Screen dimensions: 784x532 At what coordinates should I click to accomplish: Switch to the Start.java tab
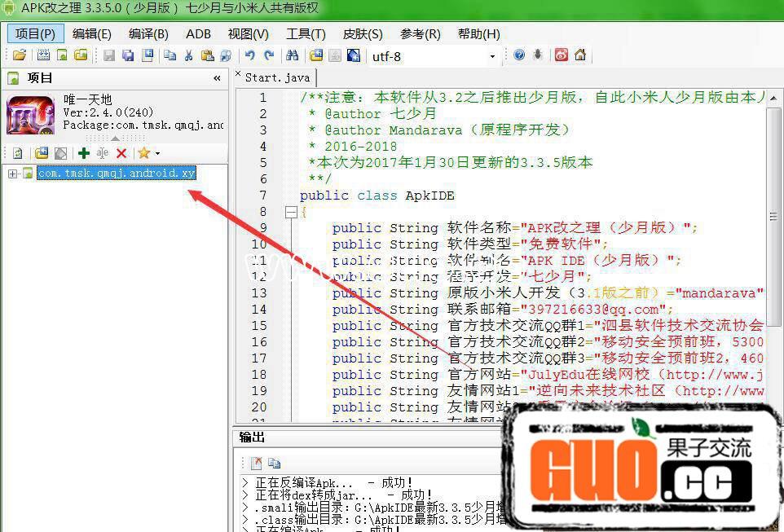[277, 77]
